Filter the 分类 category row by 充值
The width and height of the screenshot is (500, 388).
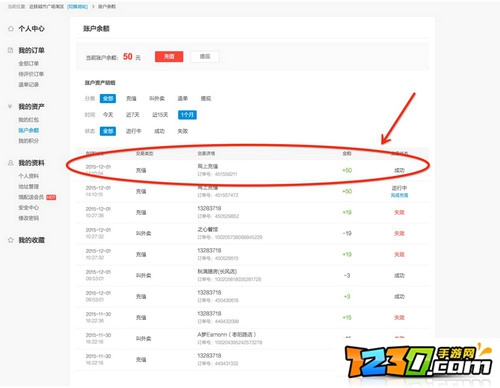click(131, 98)
